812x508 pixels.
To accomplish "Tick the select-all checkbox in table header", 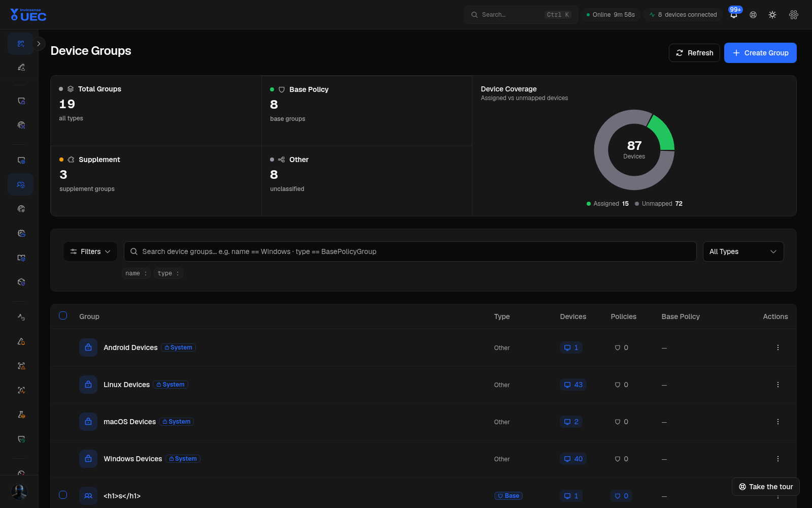I will pyautogui.click(x=63, y=315).
